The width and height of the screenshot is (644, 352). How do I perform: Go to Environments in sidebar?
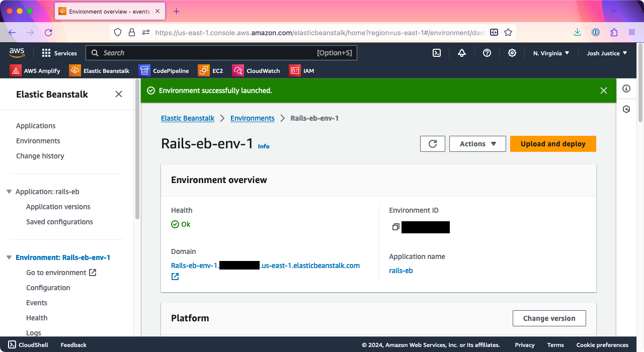(38, 141)
